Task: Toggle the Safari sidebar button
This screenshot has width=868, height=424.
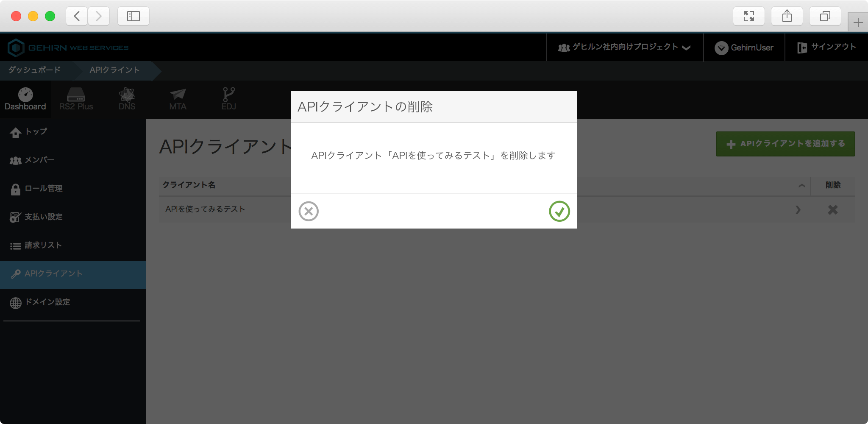Action: pyautogui.click(x=134, y=16)
